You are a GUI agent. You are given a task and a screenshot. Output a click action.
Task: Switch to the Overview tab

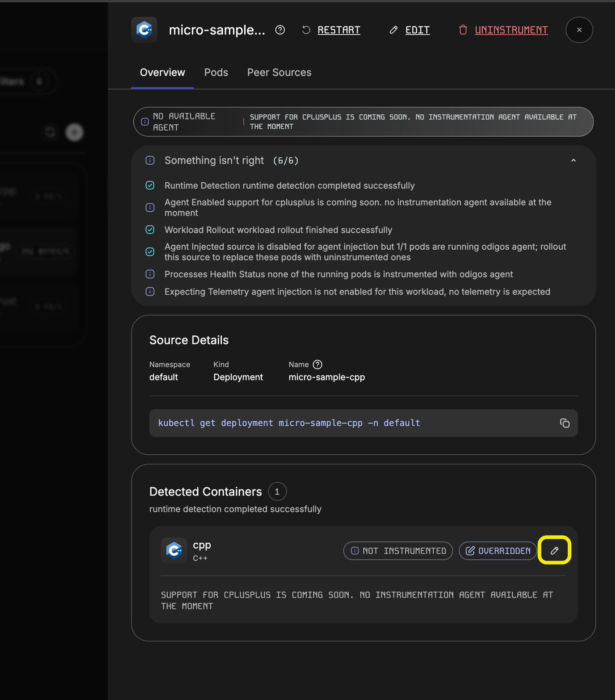pos(162,73)
